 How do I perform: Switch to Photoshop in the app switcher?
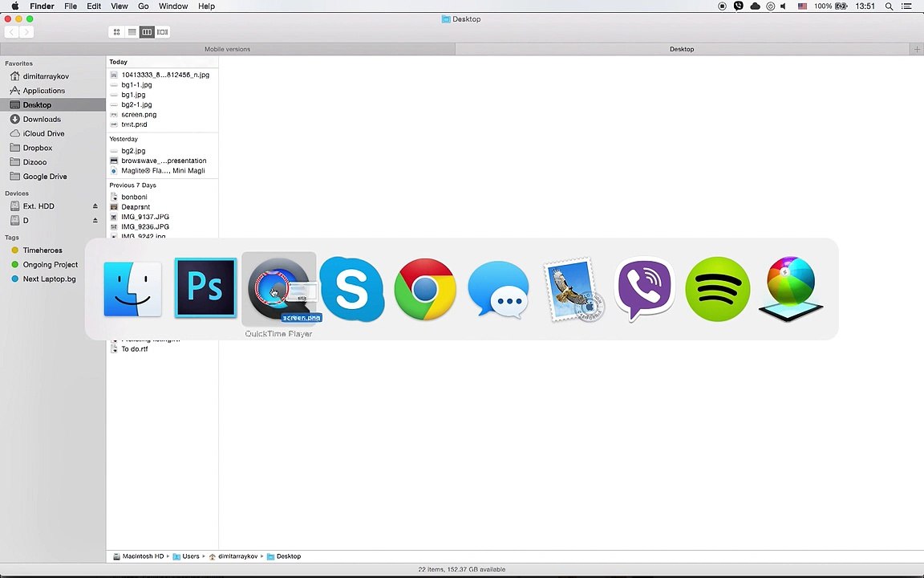pyautogui.click(x=205, y=288)
